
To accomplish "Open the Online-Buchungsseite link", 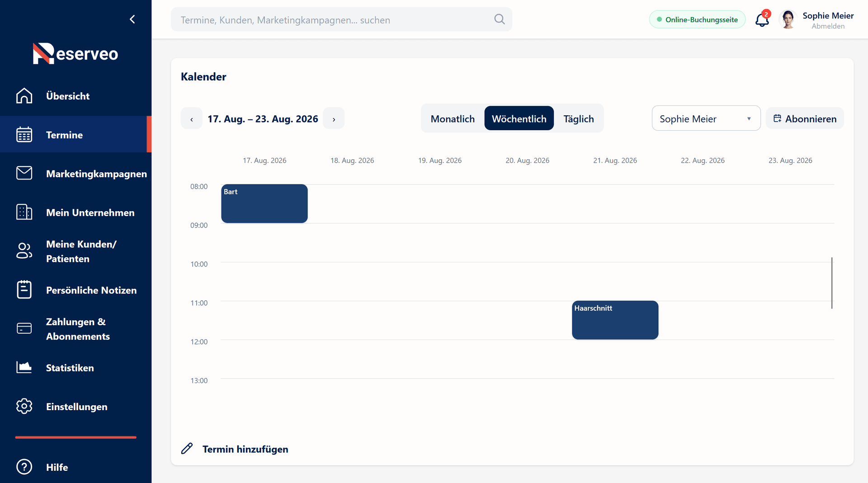I will [697, 19].
